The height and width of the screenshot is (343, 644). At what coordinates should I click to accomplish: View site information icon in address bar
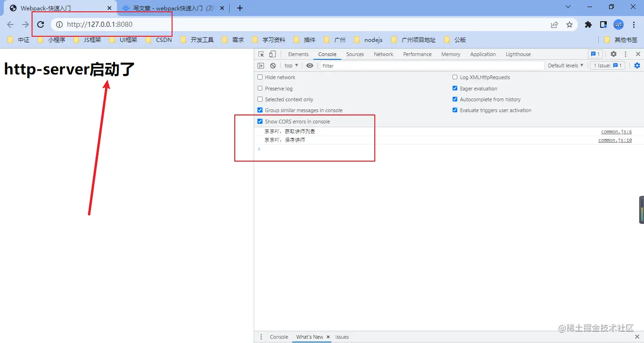(59, 24)
